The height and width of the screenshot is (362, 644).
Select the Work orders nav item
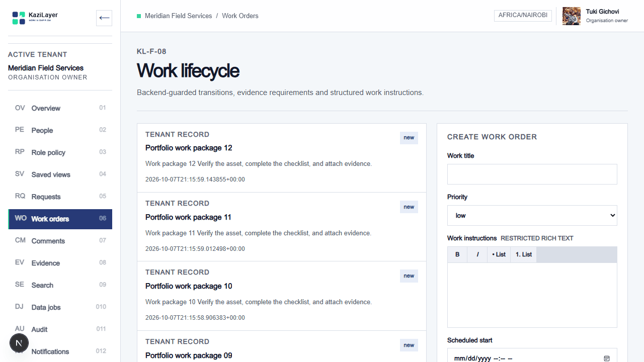[60, 219]
